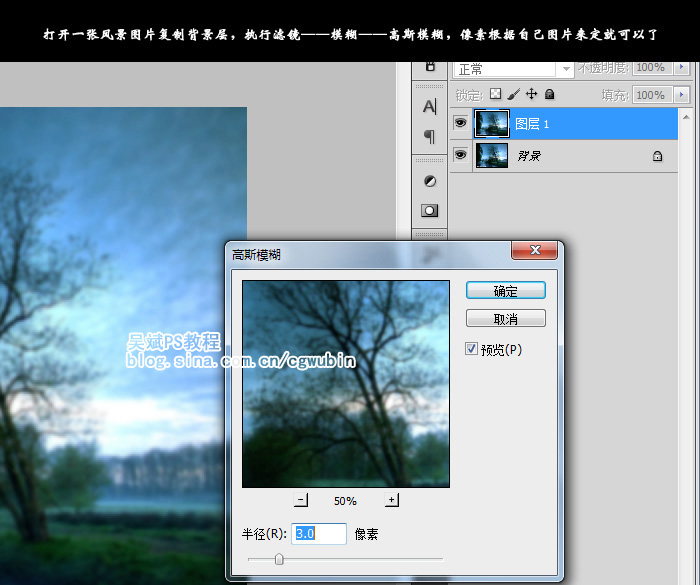The image size is (700, 585).
Task: Open the 不透明度 opacity arrow dropdown
Action: click(x=681, y=67)
